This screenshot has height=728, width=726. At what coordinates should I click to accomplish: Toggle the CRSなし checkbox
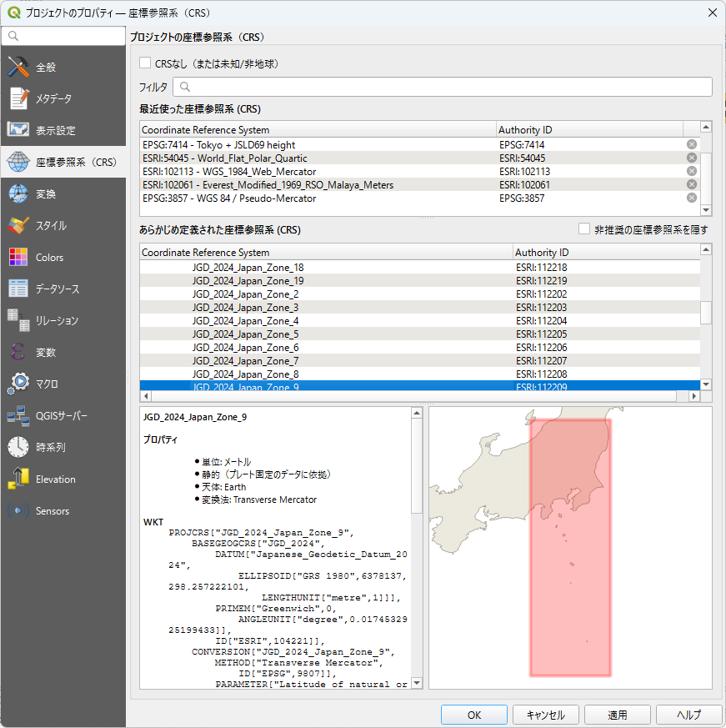[145, 63]
